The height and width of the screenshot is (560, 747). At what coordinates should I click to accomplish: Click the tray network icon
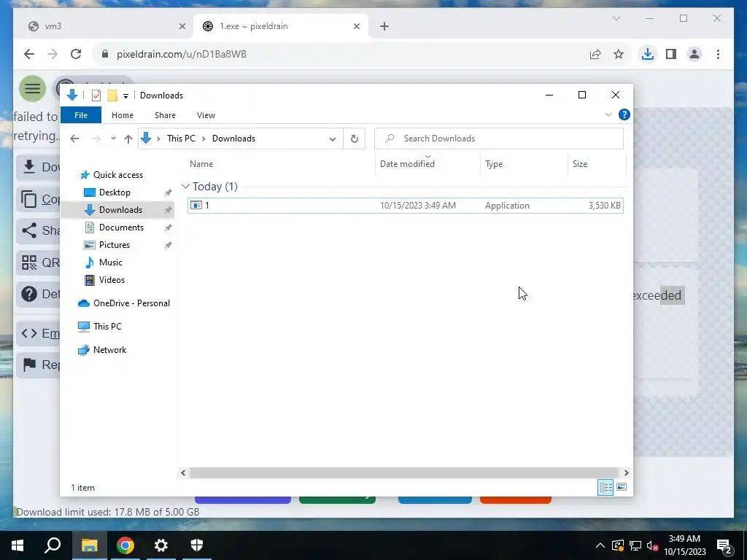pyautogui.click(x=635, y=545)
